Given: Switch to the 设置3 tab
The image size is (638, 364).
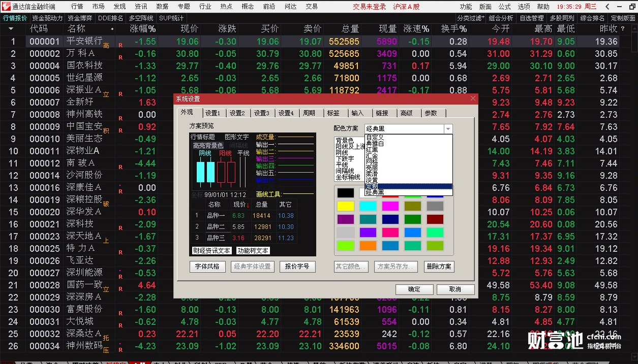Looking at the screenshot, I should pos(261,113).
